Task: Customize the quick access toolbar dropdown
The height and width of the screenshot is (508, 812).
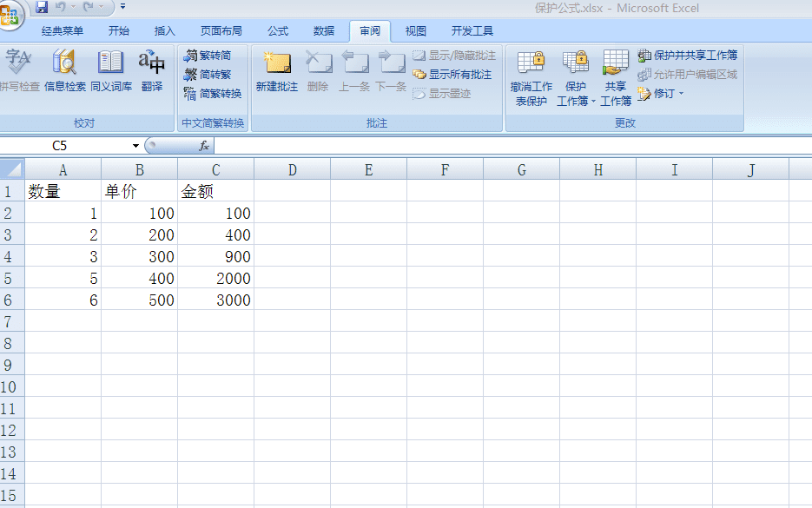Action: pos(122,7)
